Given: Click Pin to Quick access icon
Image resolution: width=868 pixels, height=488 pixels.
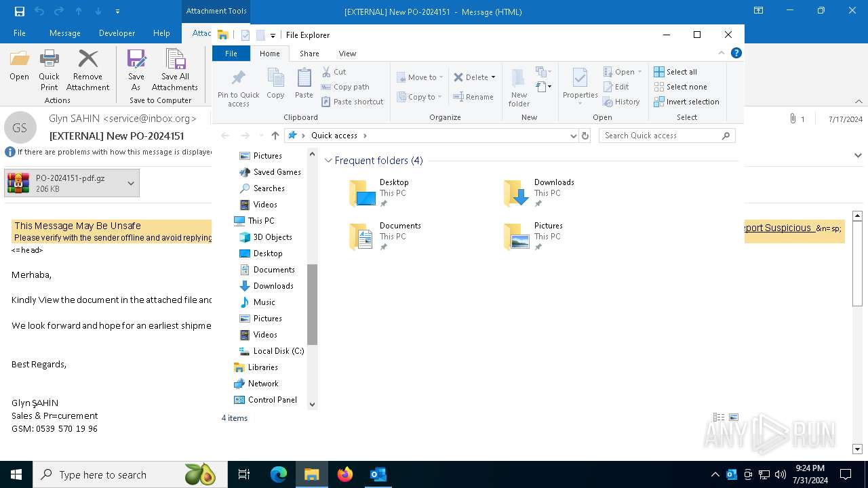Looking at the screenshot, I should coord(238,77).
